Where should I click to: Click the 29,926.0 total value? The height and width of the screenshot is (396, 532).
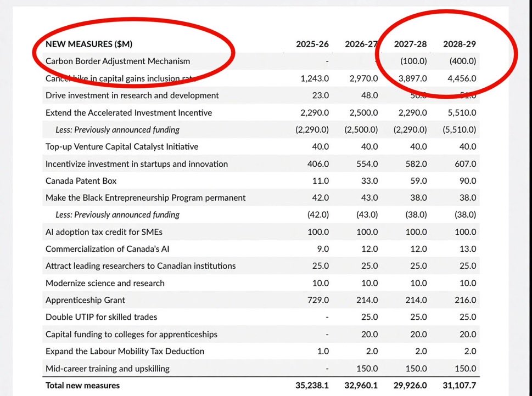pyautogui.click(x=410, y=386)
